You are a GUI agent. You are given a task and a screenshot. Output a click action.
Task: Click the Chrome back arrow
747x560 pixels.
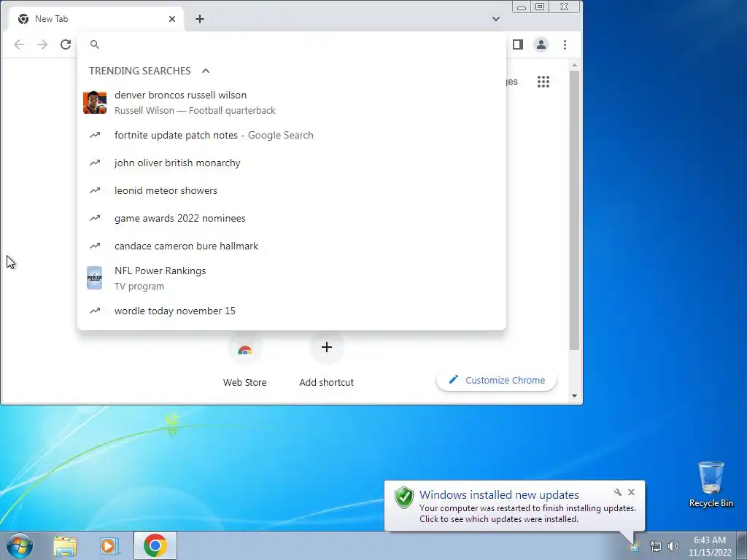pyautogui.click(x=19, y=44)
